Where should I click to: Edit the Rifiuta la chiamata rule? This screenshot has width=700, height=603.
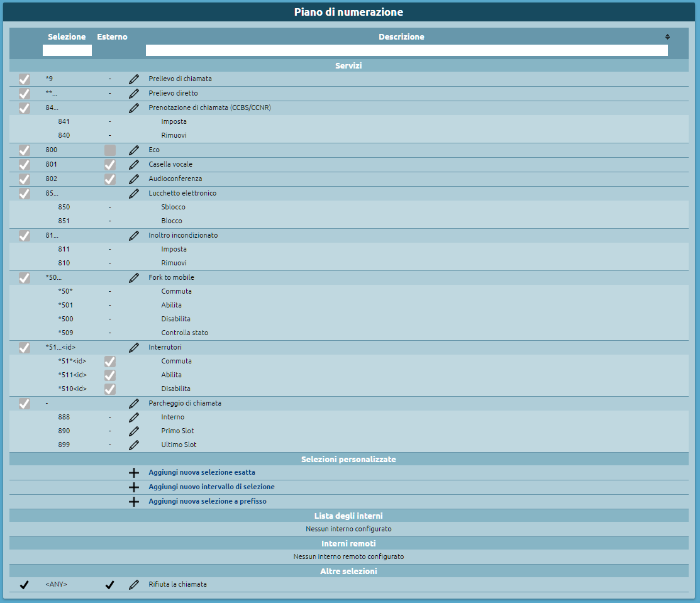pos(133,585)
